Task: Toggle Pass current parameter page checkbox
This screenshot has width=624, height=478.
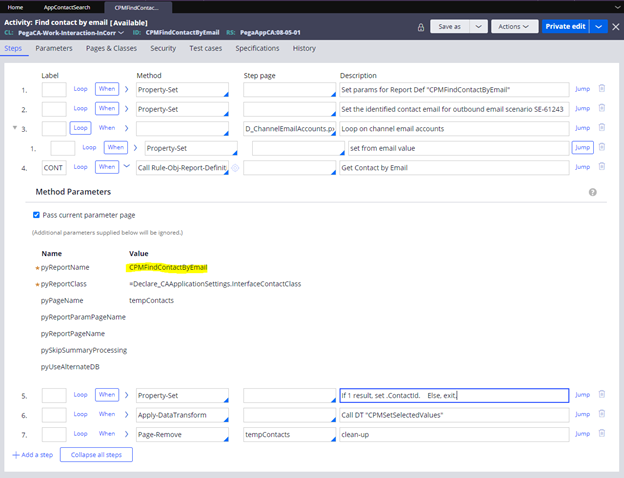Action: pos(37,214)
